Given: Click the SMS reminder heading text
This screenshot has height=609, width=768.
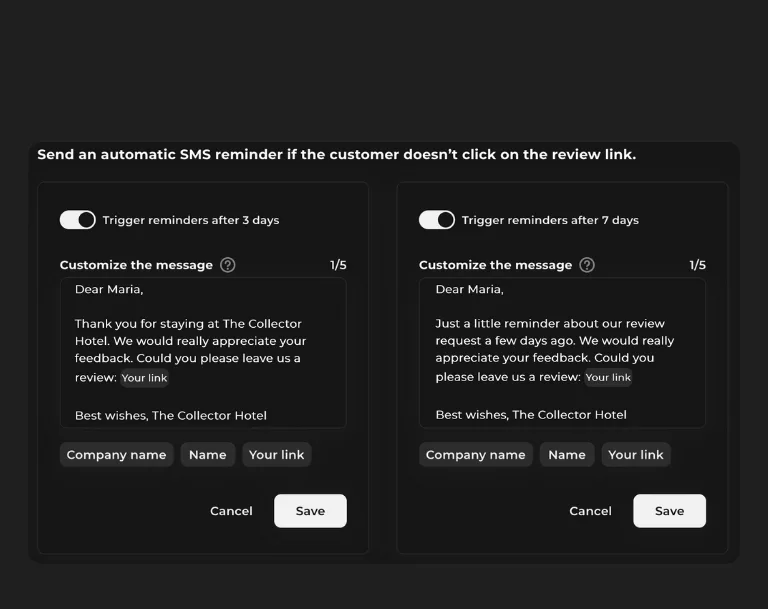Looking at the screenshot, I should (x=336, y=154).
